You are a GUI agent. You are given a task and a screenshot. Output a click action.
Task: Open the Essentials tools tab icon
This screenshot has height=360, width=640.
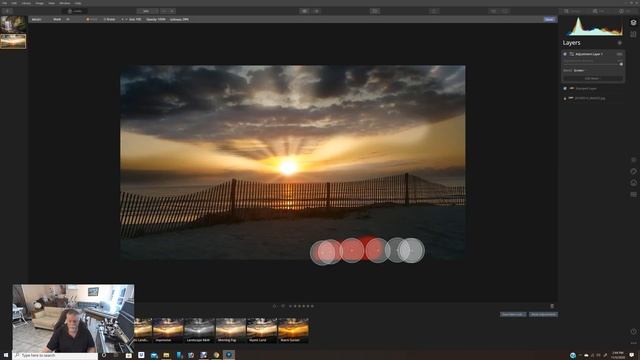tap(633, 160)
